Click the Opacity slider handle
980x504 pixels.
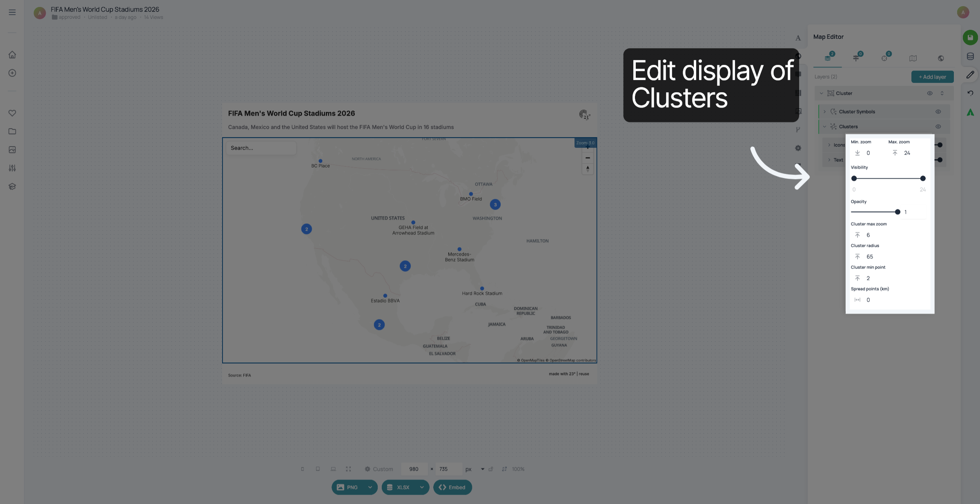(x=898, y=212)
